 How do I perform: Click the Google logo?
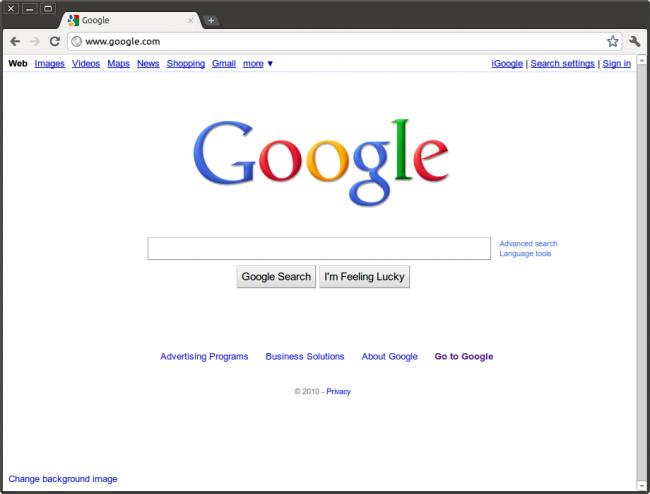tap(321, 162)
